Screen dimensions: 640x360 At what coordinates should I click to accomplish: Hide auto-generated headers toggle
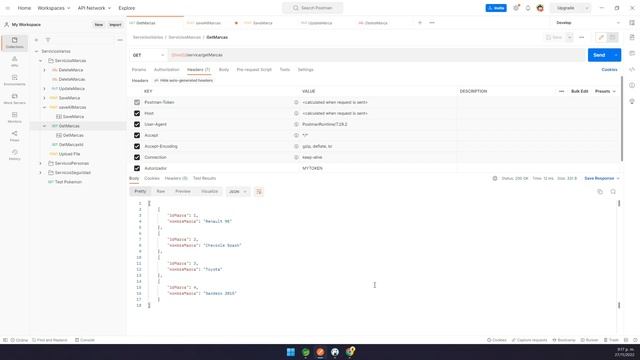(x=183, y=80)
